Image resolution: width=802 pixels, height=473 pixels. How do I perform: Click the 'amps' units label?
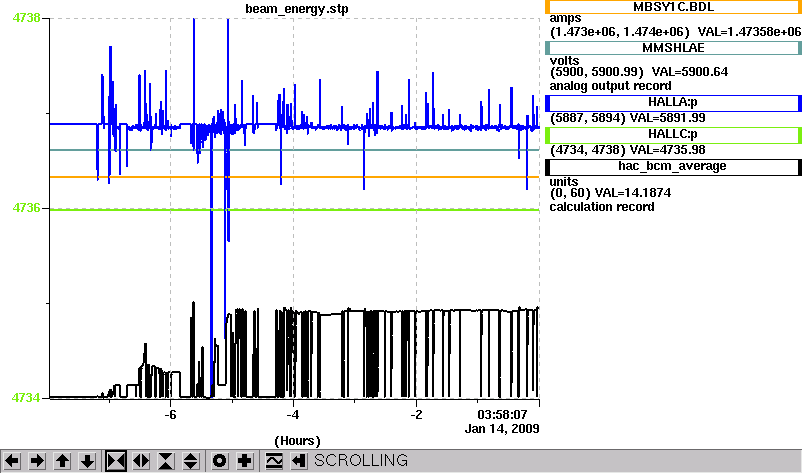565,19
